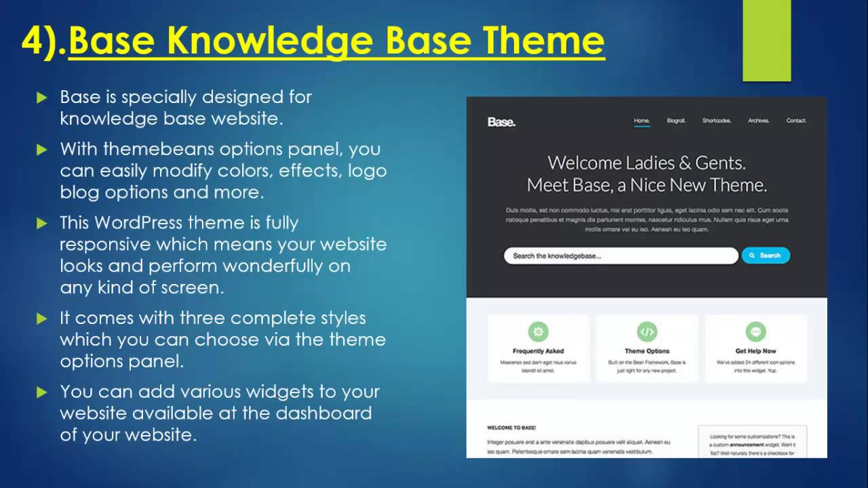Image resolution: width=868 pixels, height=488 pixels.
Task: Open the Shortcodes. nav item
Action: click(x=717, y=121)
